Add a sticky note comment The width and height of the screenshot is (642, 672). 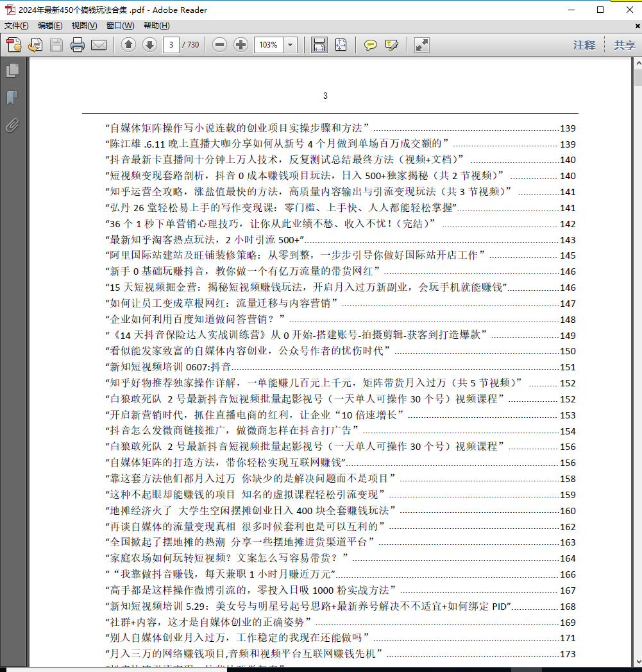tap(370, 45)
